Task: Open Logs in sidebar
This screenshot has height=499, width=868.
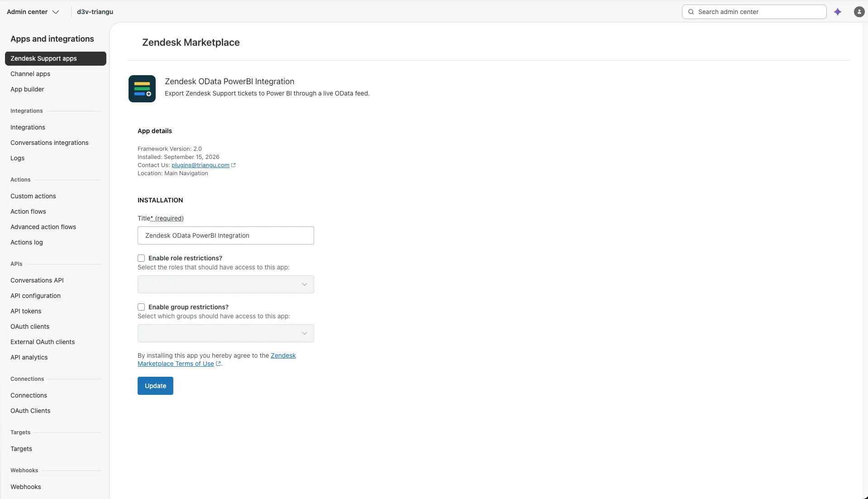Action: pos(17,158)
